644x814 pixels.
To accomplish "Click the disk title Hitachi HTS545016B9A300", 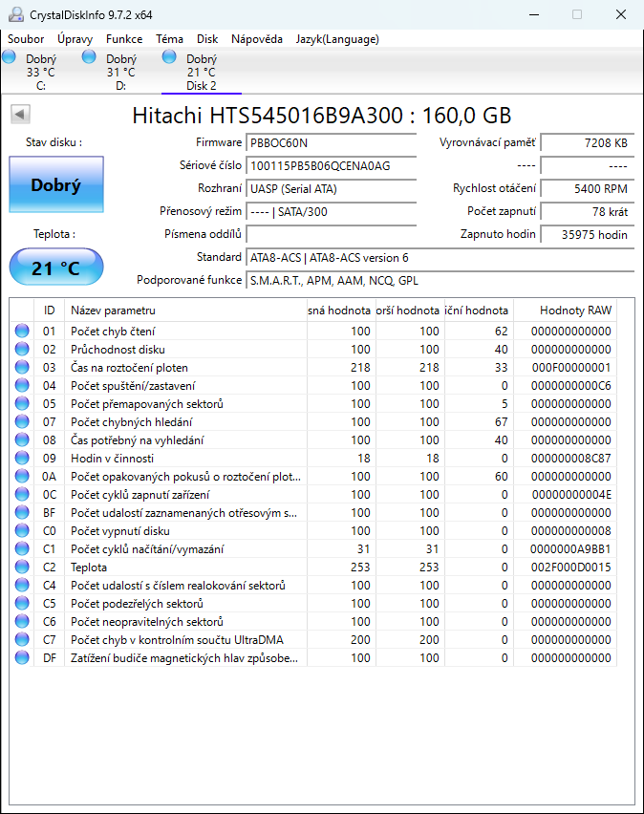I will [322, 116].
